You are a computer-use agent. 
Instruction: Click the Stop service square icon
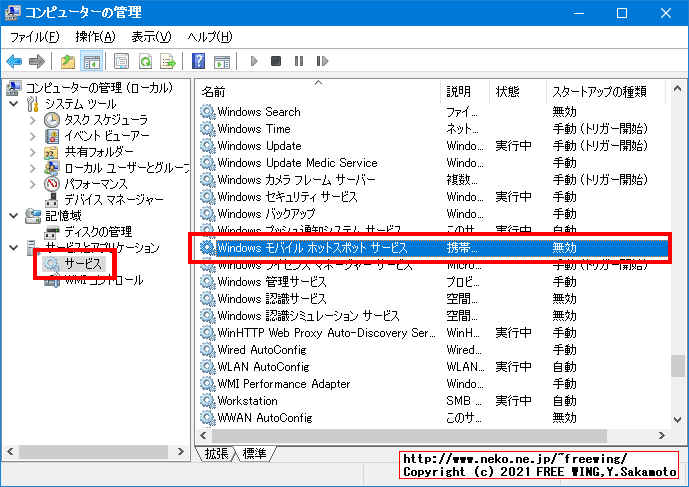(x=276, y=61)
